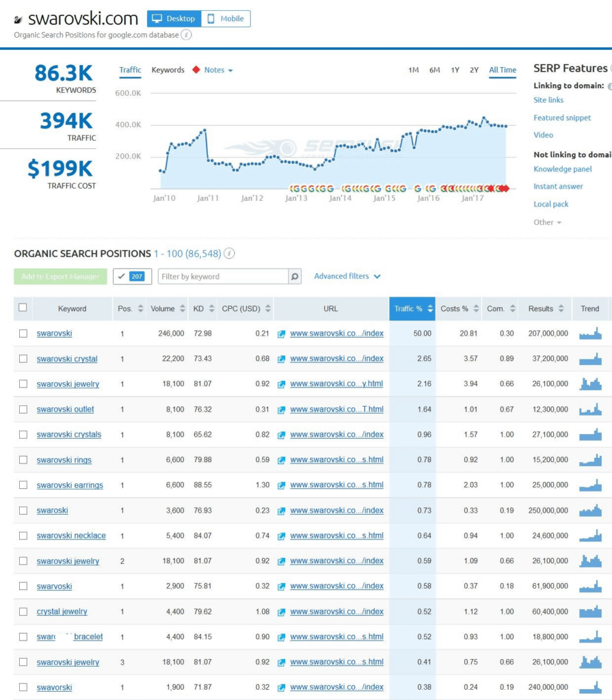Image resolution: width=612 pixels, height=700 pixels.
Task: Click the Filter by keyword input field
Action: 223,276
